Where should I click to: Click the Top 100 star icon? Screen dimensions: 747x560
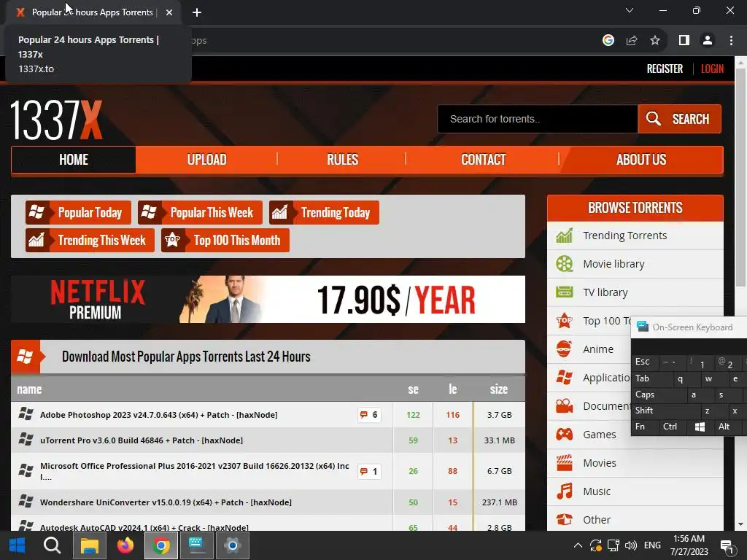[564, 321]
